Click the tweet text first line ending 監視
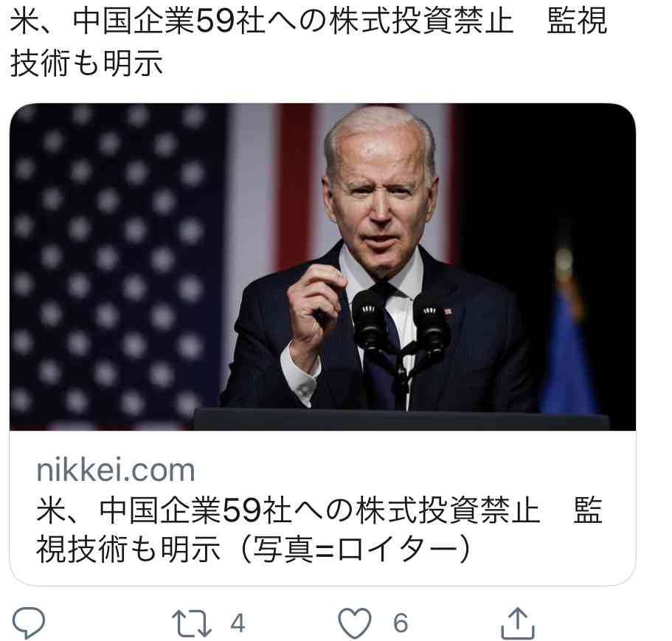The image size is (672, 641). click(308, 21)
